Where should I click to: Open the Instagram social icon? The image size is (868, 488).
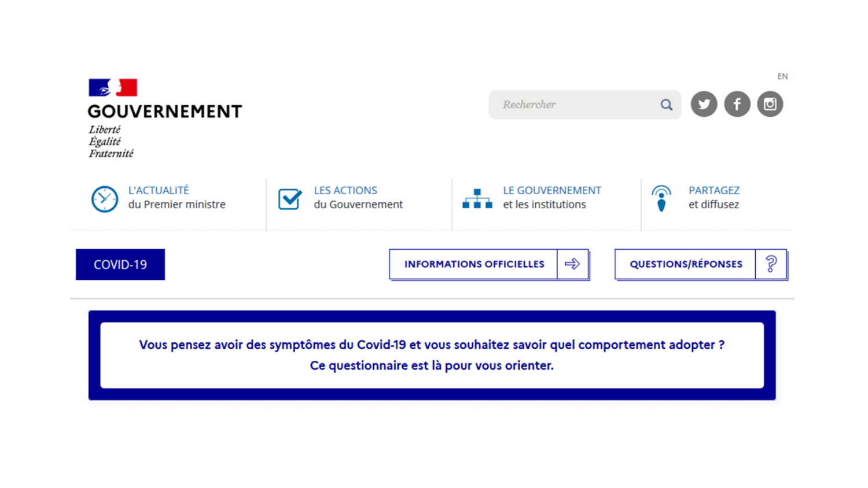point(770,104)
